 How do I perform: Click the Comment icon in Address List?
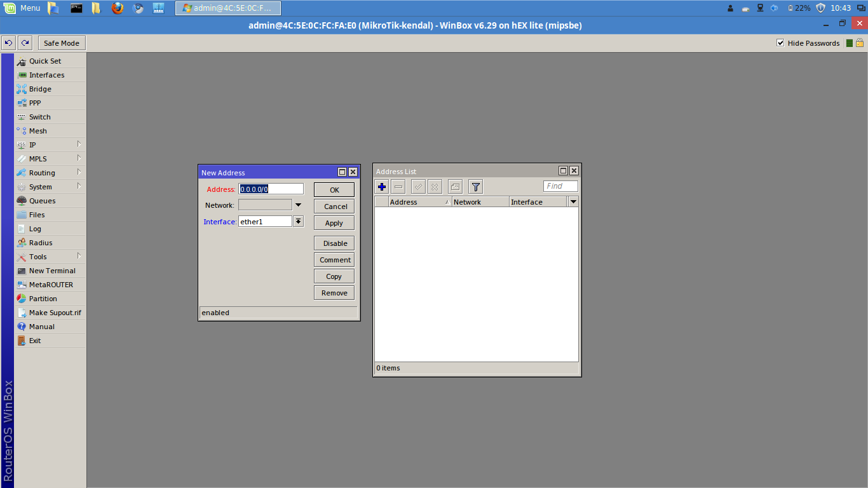coord(455,187)
